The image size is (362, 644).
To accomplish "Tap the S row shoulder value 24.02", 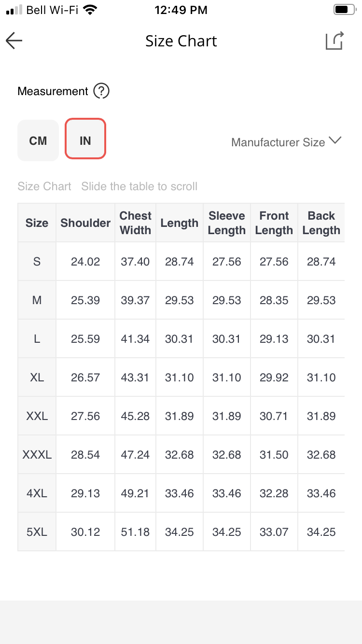I will pyautogui.click(x=85, y=262).
